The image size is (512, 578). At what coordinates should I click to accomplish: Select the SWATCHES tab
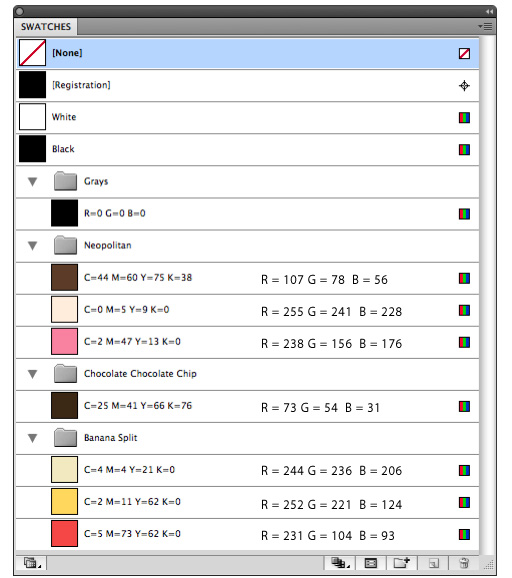(46, 27)
